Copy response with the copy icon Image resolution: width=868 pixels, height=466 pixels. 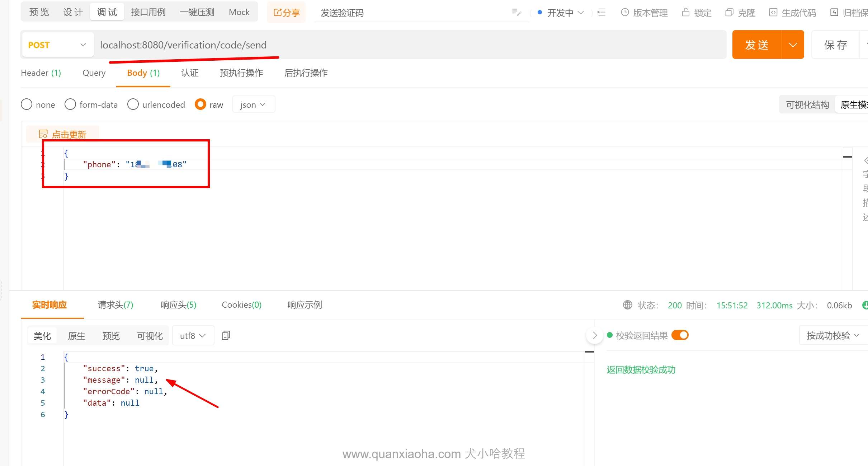pos(226,336)
